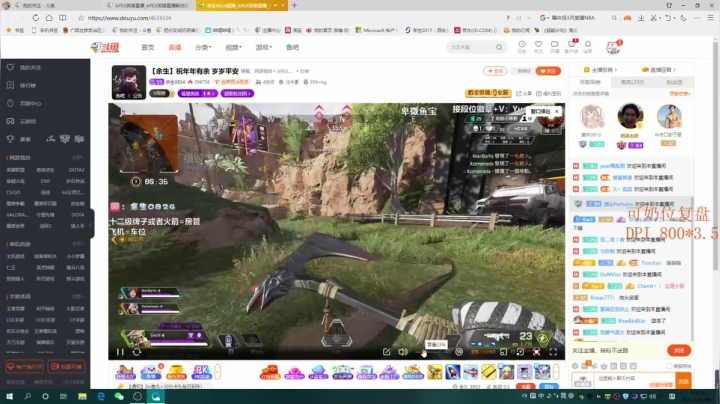Refresh the browser page
Screen dimensions: 720x404
click(35, 17)
